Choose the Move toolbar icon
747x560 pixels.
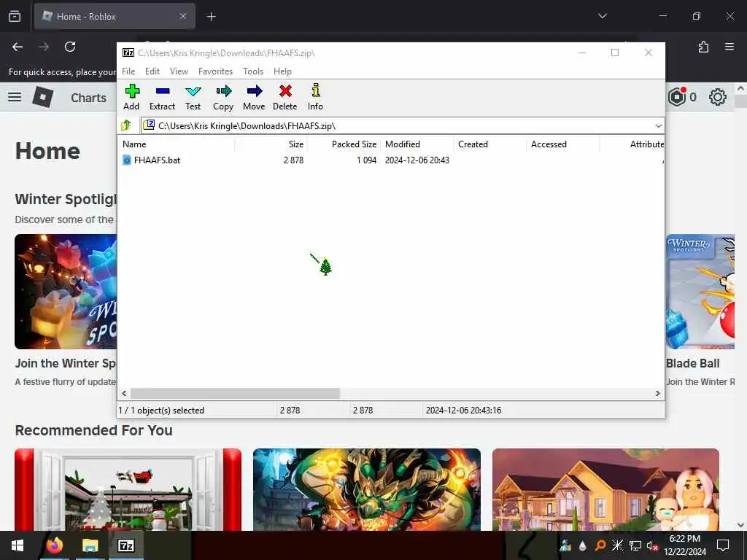(x=254, y=97)
